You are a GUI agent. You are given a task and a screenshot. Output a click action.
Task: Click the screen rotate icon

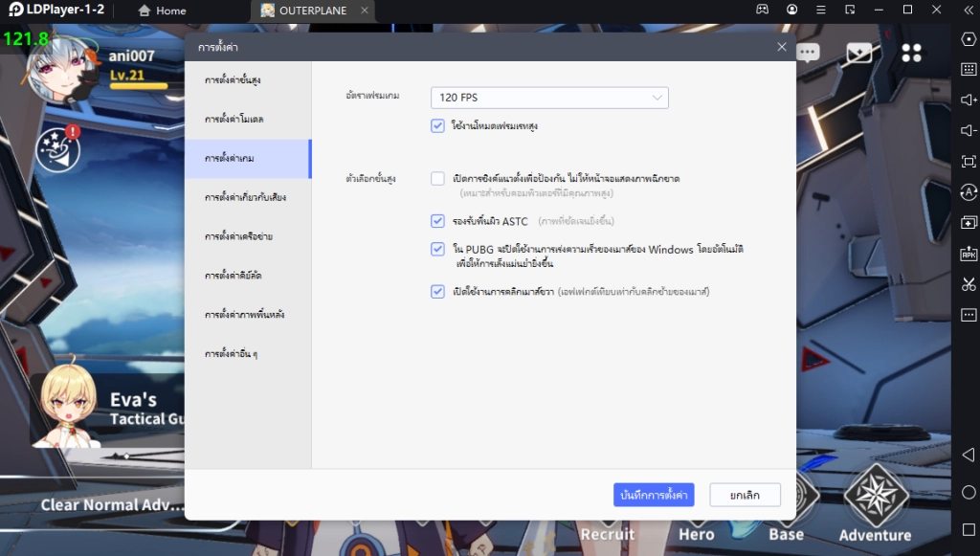[967, 191]
